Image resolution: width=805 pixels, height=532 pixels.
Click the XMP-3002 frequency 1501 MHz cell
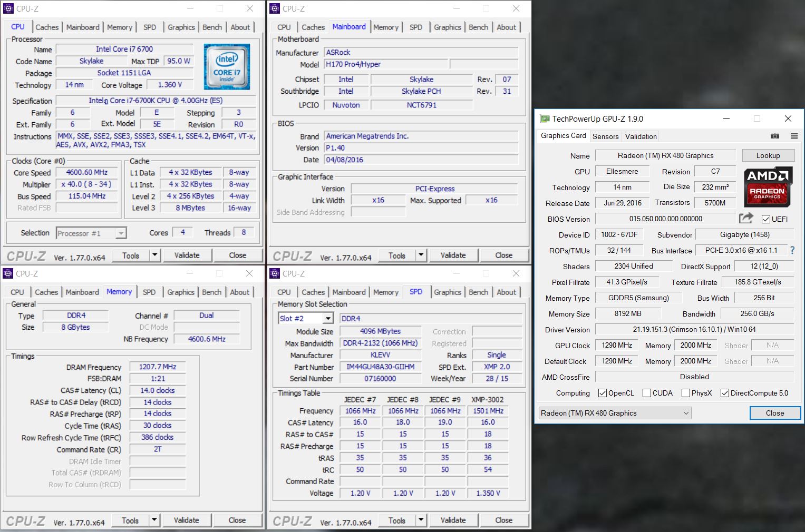[488, 411]
